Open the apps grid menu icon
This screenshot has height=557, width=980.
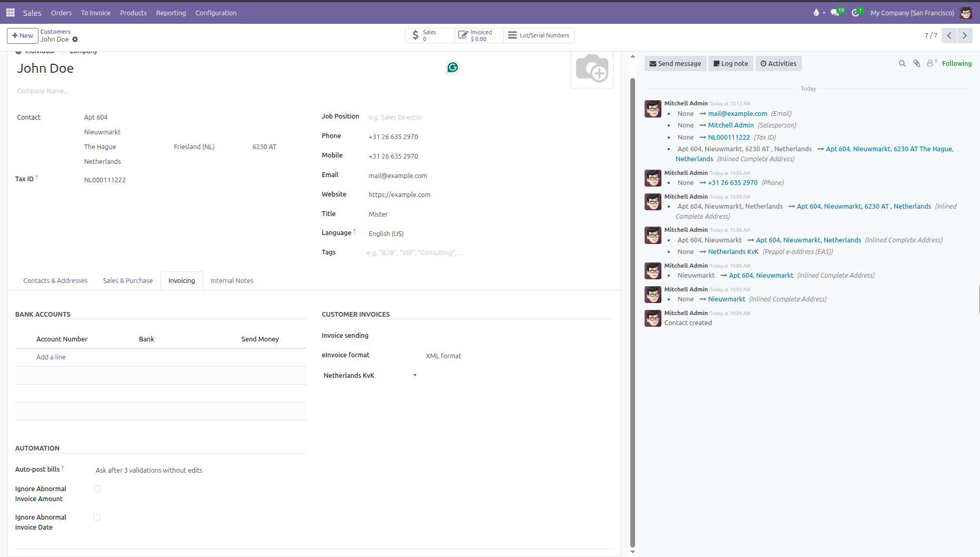[10, 12]
